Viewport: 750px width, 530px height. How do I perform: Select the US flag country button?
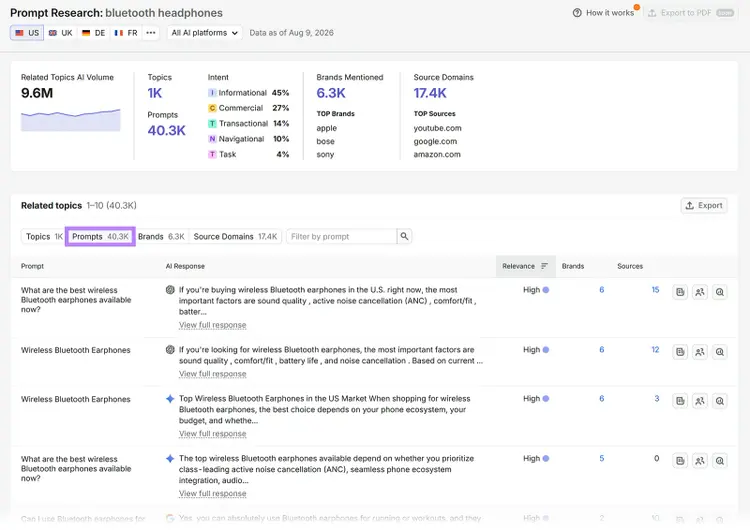pos(27,33)
